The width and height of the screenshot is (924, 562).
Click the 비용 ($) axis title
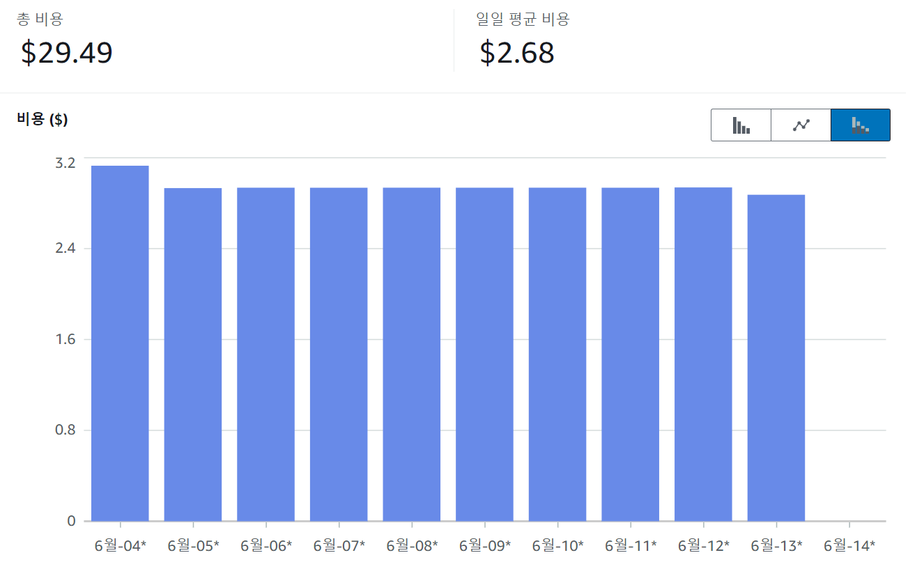(42, 119)
